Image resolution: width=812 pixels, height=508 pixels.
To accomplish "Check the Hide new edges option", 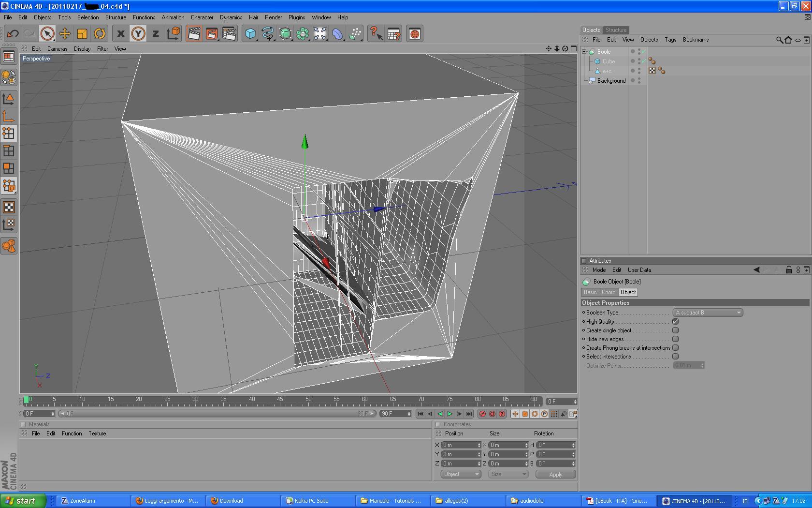I will click(675, 339).
